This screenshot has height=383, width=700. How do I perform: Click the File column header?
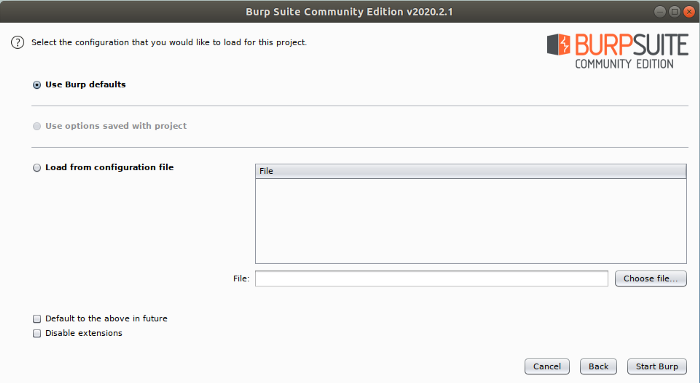(471, 171)
